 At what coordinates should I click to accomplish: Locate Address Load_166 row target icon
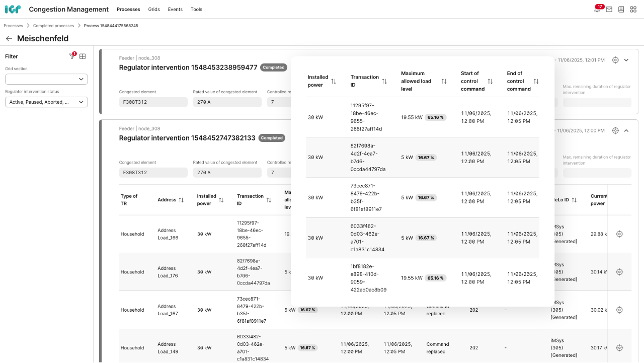[x=619, y=234]
